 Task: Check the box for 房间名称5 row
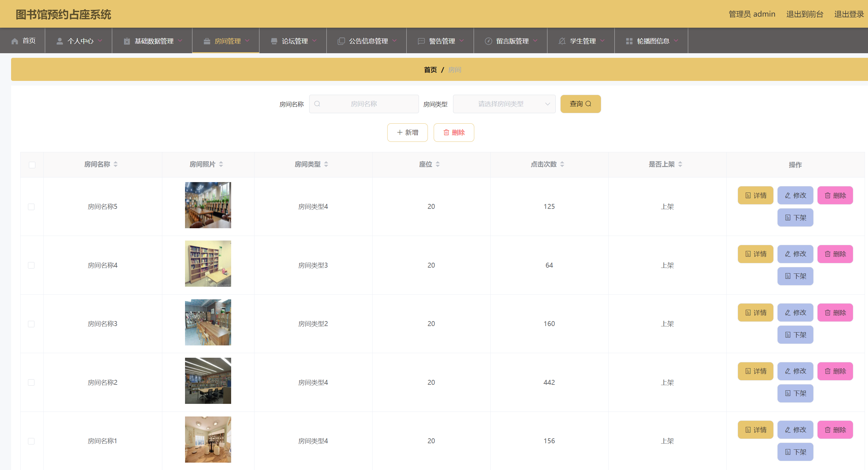[31, 207]
